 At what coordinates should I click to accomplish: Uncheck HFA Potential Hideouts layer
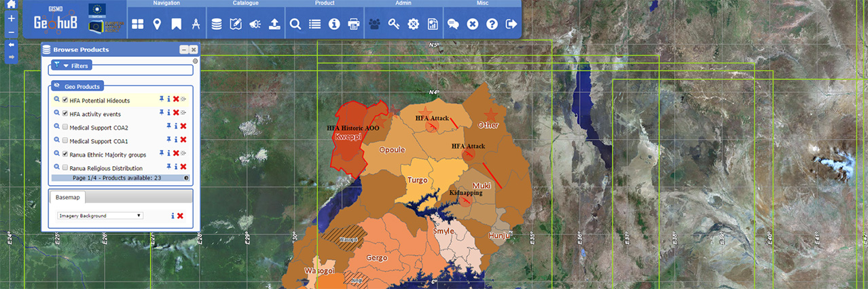(65, 100)
